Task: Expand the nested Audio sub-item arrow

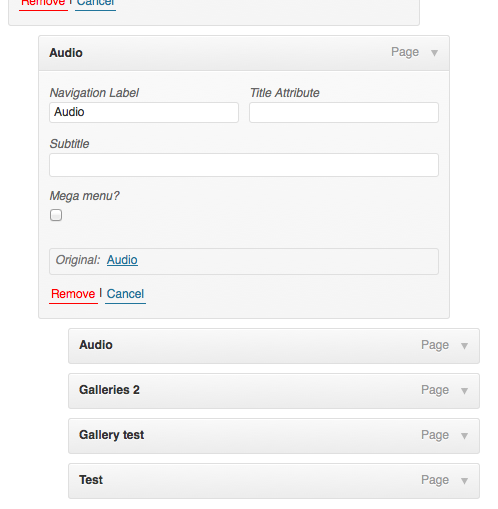Action: coord(464,346)
